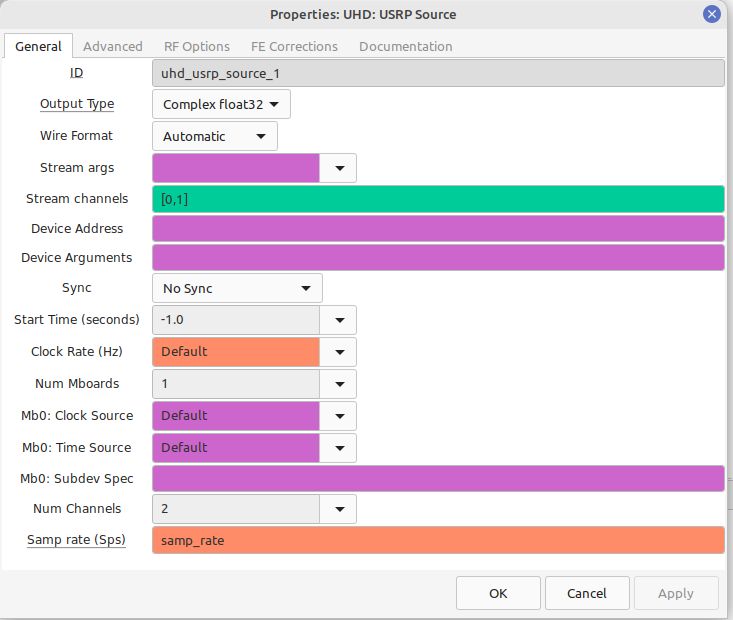Image resolution: width=733 pixels, height=620 pixels.
Task: Confirm with the OK button
Action: 498,593
